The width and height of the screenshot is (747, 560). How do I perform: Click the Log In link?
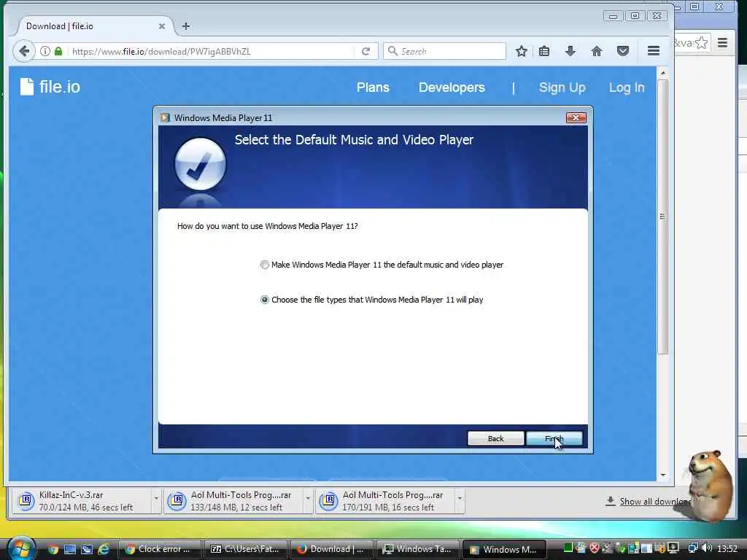[627, 87]
